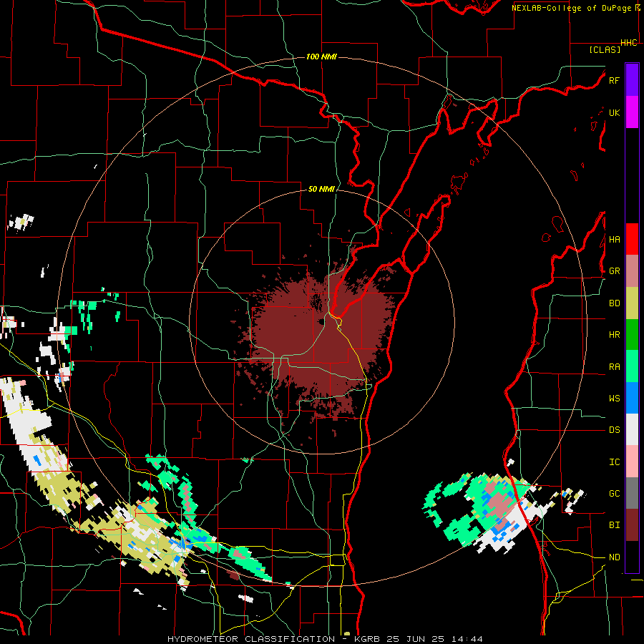The height and width of the screenshot is (644, 644).
Task: Select the gray GC legend swatch
Action: [x=632, y=493]
